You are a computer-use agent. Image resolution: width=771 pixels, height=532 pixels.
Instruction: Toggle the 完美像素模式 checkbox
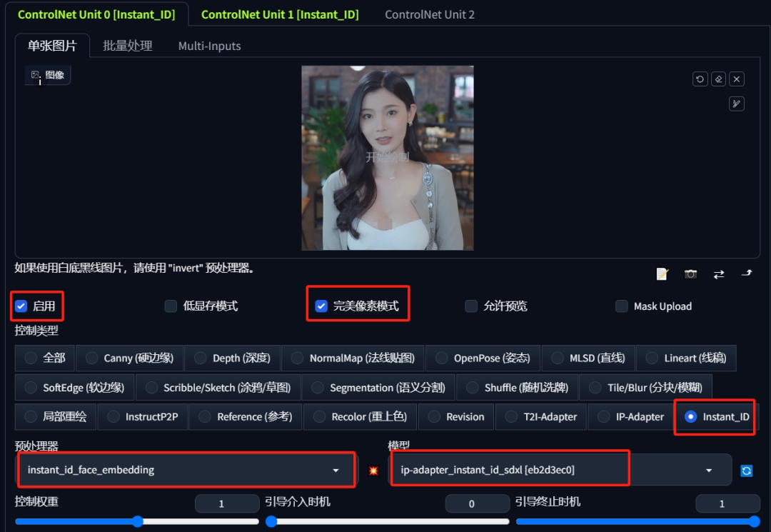(321, 306)
